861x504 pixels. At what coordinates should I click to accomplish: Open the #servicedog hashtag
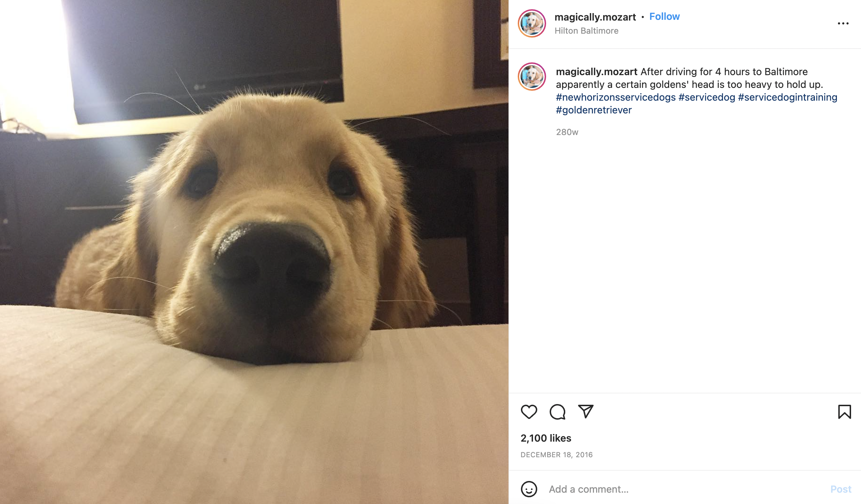point(707,97)
